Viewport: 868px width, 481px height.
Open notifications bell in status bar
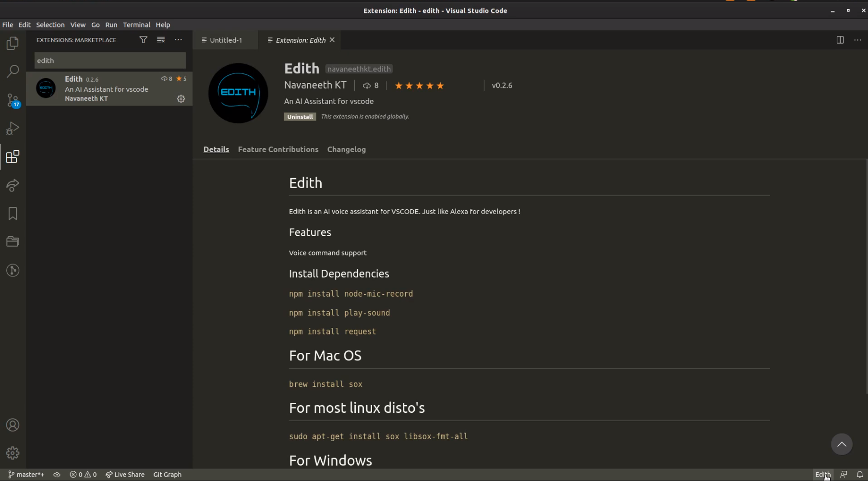[860, 474]
